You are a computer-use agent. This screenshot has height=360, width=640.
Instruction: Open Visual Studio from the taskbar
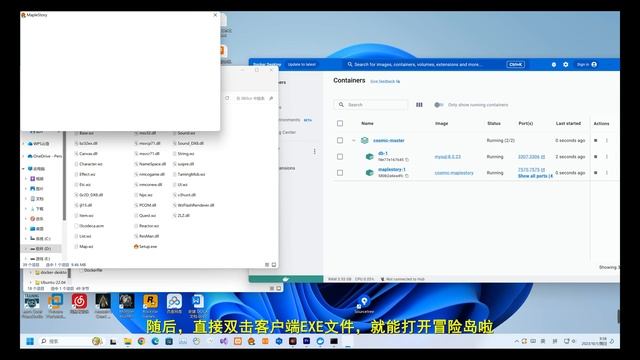tap(224, 341)
